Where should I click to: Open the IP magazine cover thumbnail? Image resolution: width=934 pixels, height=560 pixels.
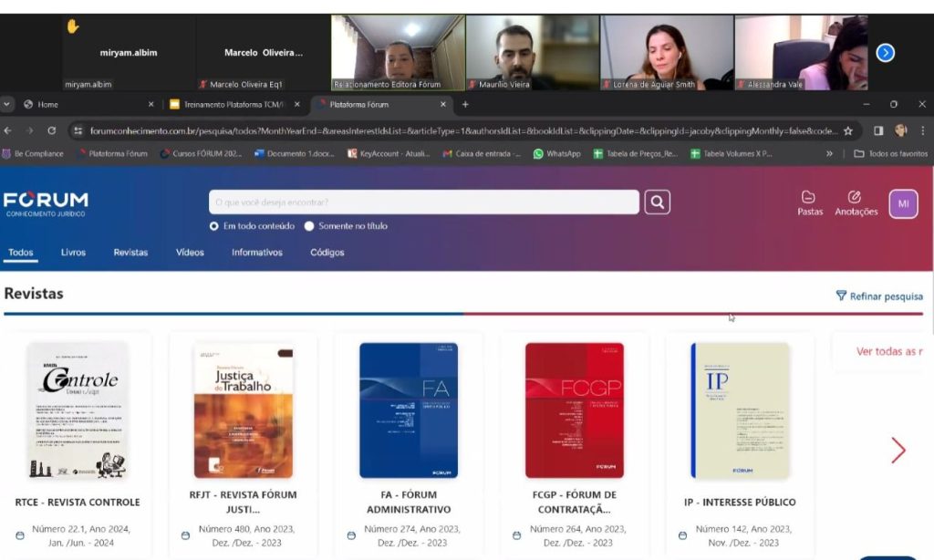[x=740, y=410]
